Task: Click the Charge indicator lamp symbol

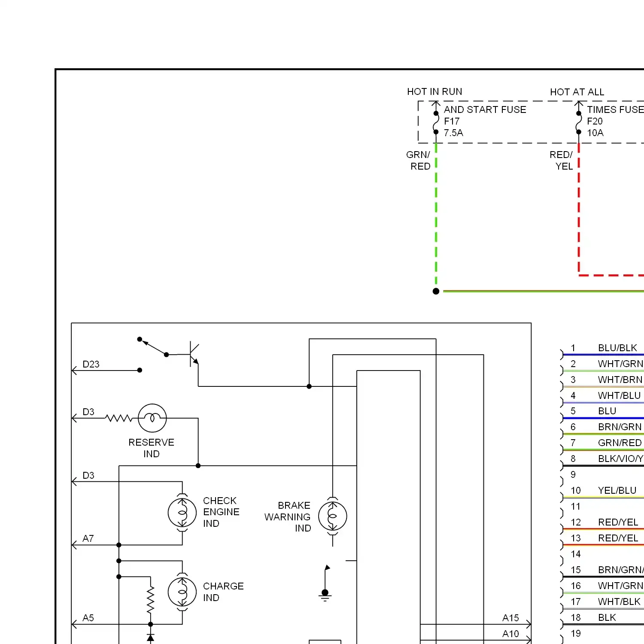Action: 182,592
